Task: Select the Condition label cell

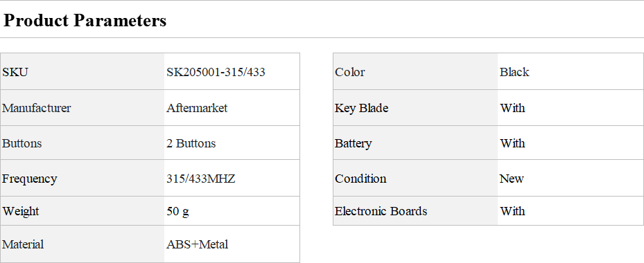Action: pyautogui.click(x=415, y=178)
